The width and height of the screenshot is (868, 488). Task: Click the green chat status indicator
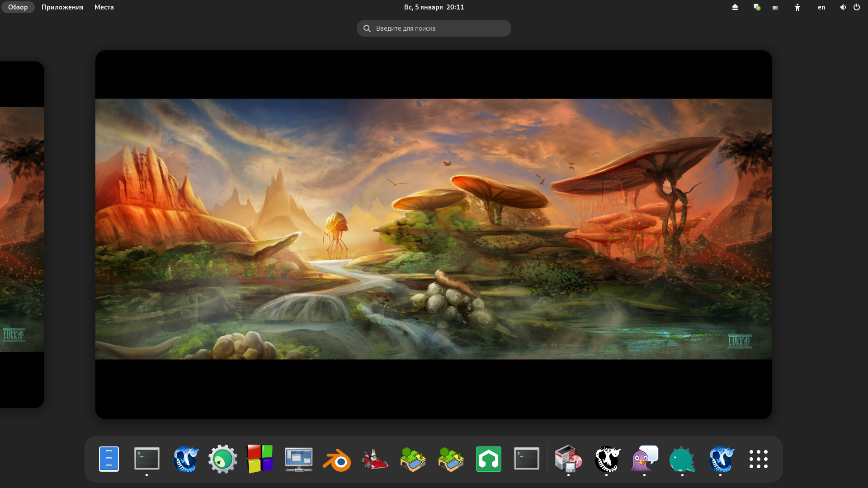click(x=757, y=7)
